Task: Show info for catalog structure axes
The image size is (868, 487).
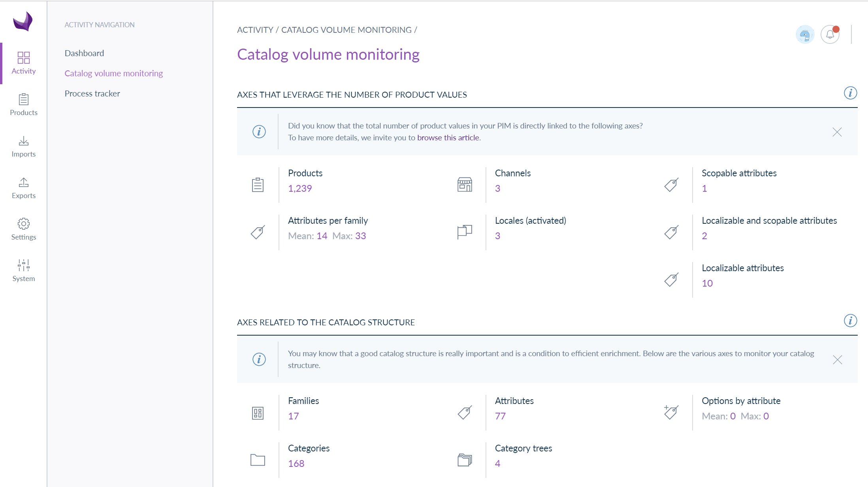Action: point(850,321)
